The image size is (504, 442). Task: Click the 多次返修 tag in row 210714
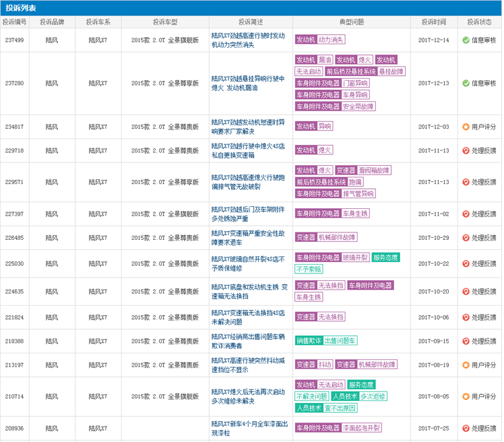tap(373, 396)
